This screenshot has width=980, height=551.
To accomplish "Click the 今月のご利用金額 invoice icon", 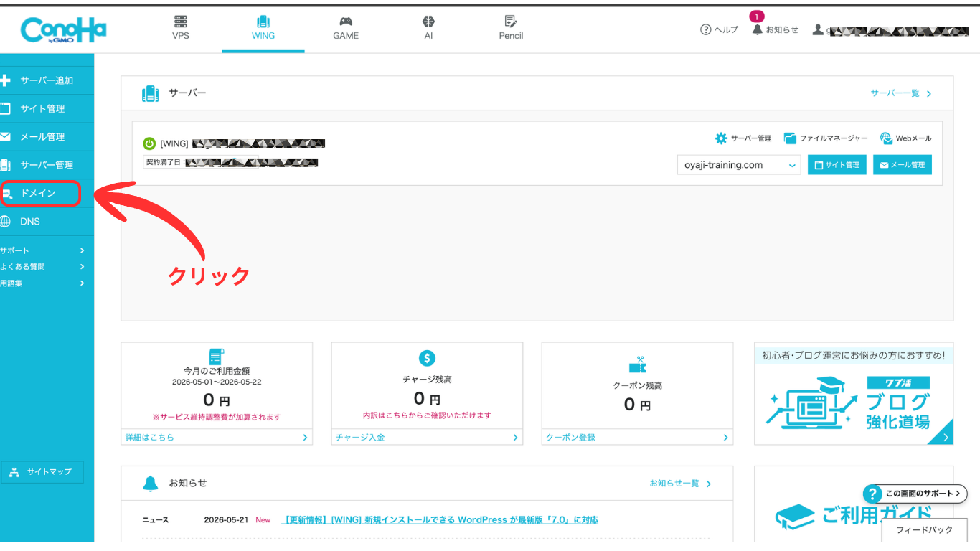I will click(x=217, y=357).
